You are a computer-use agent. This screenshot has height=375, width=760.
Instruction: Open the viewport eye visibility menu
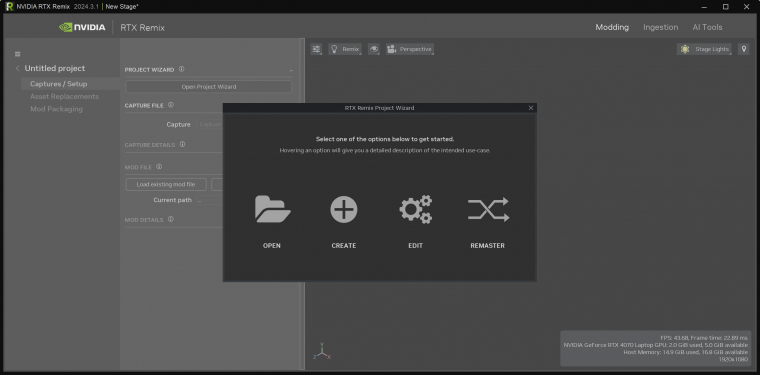(x=374, y=49)
